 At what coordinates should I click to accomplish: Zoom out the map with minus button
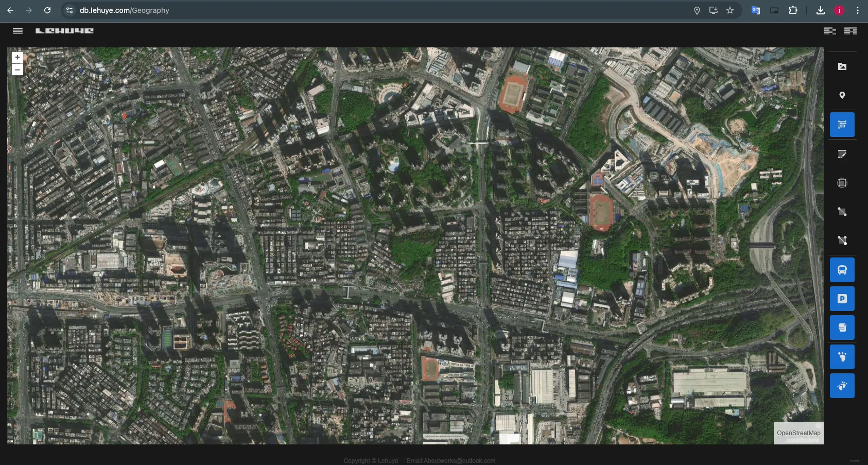(x=18, y=70)
